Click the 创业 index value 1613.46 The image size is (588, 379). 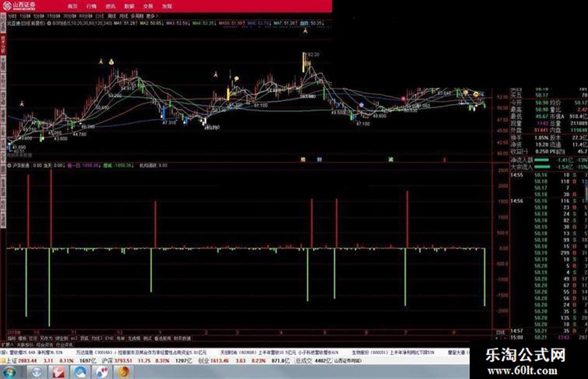[220, 360]
